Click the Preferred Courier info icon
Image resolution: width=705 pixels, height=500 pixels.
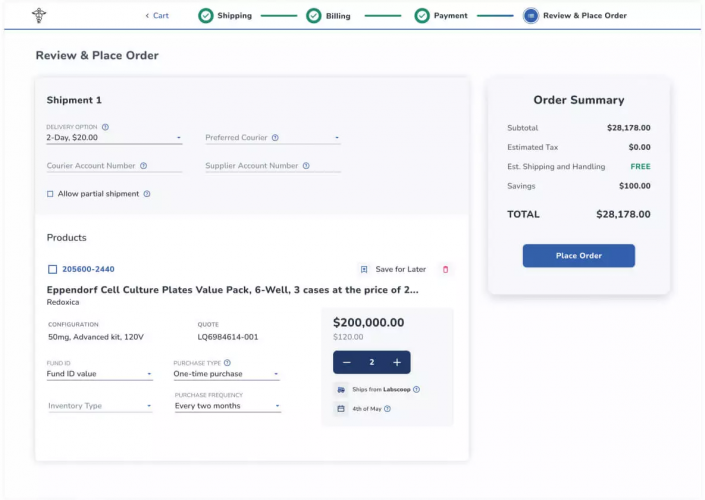[x=275, y=138]
